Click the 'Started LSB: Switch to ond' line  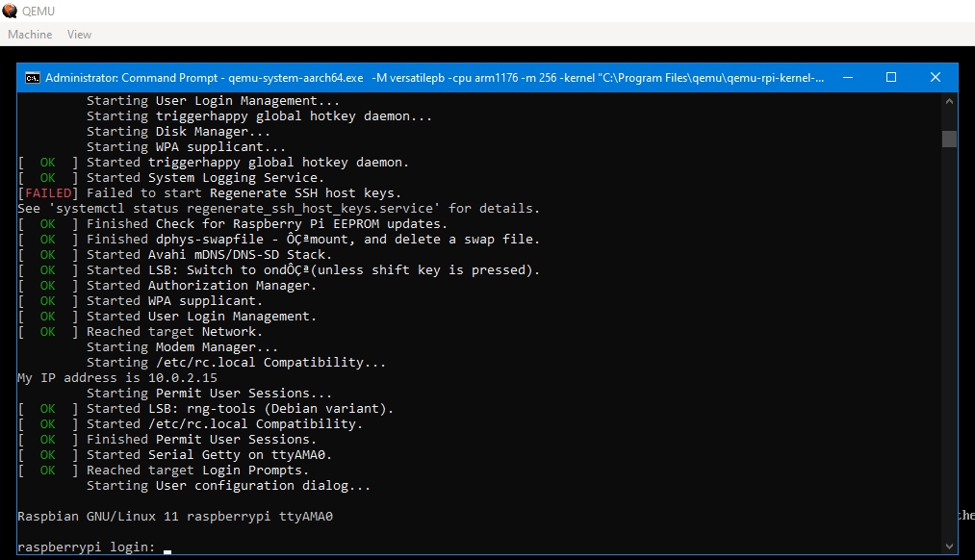[x=313, y=270]
